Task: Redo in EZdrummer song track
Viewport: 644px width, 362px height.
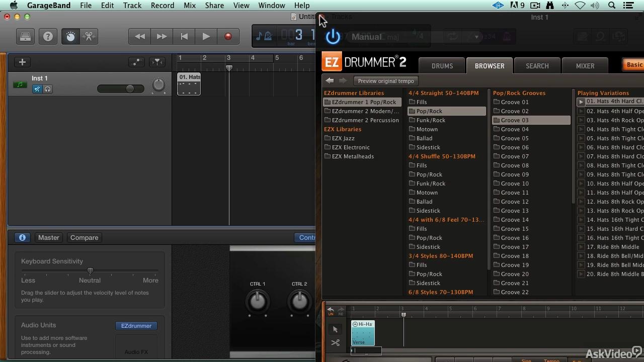Action: [x=341, y=311]
